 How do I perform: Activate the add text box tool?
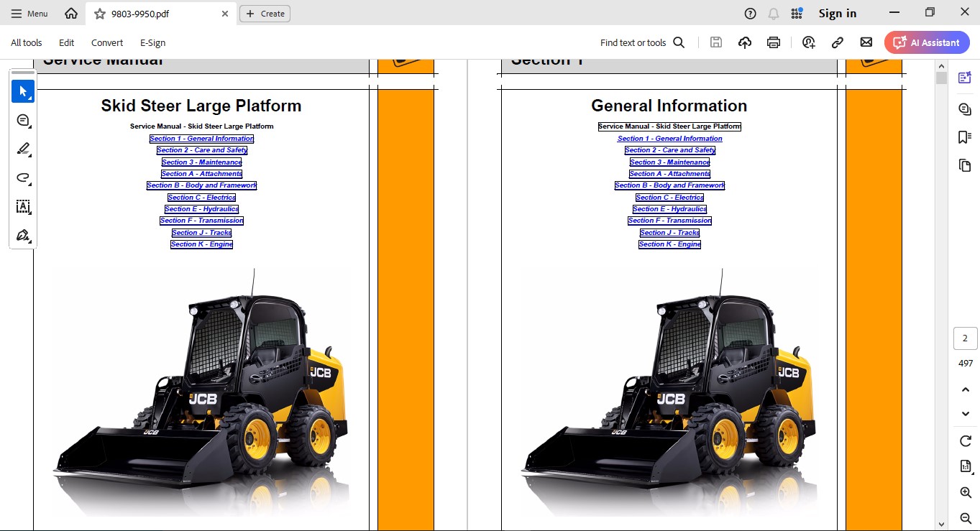pyautogui.click(x=23, y=206)
